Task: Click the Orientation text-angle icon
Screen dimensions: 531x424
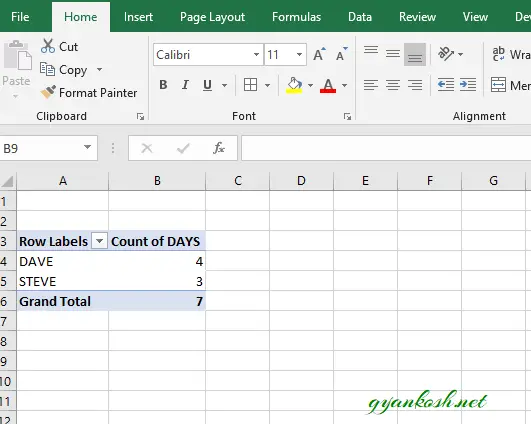Action: (446, 54)
